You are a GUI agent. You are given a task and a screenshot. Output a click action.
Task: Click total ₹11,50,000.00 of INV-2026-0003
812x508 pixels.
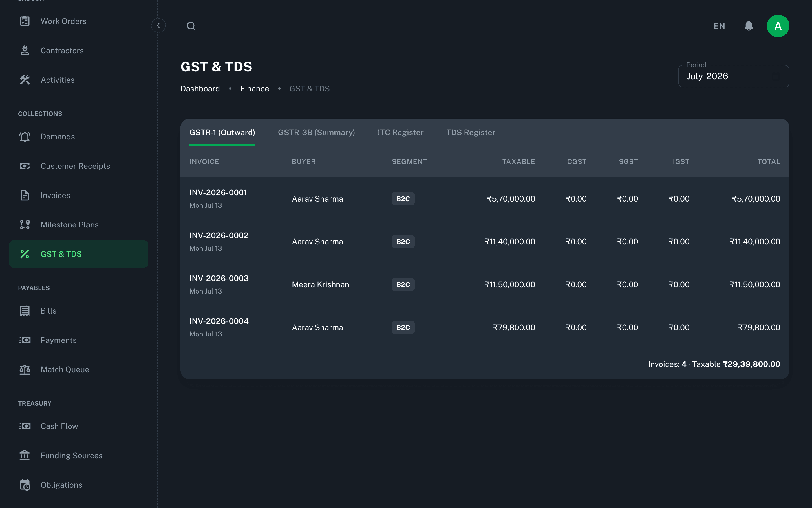click(754, 284)
